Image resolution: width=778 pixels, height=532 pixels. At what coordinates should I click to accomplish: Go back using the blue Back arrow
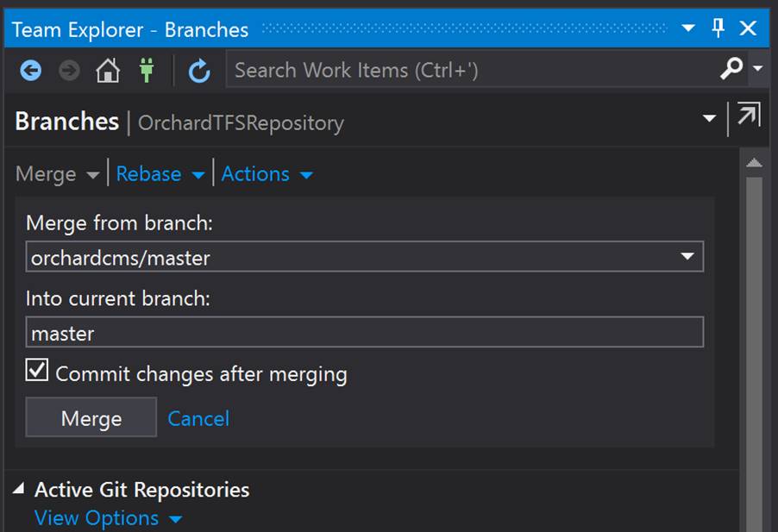(31, 71)
